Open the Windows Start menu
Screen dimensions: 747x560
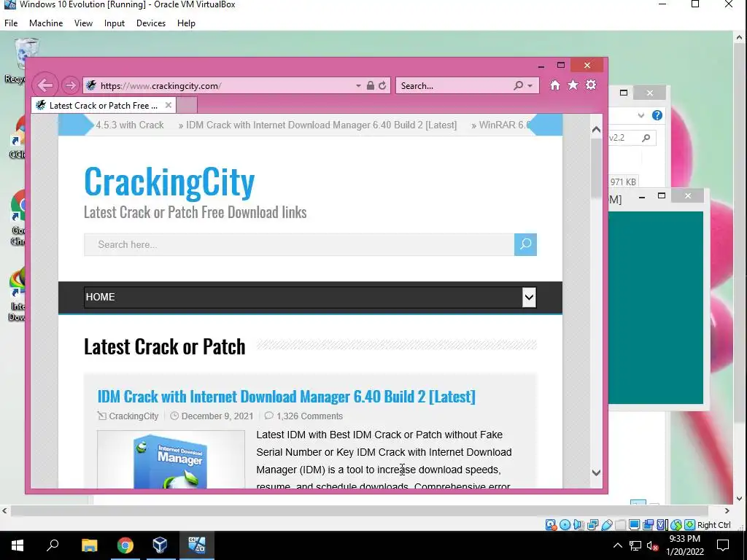[18, 545]
